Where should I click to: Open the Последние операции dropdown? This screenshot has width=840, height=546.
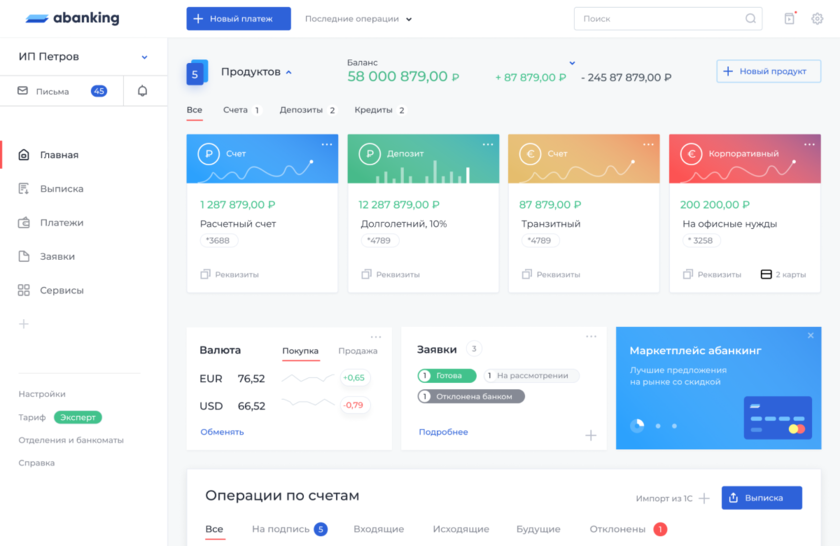[x=358, y=19]
